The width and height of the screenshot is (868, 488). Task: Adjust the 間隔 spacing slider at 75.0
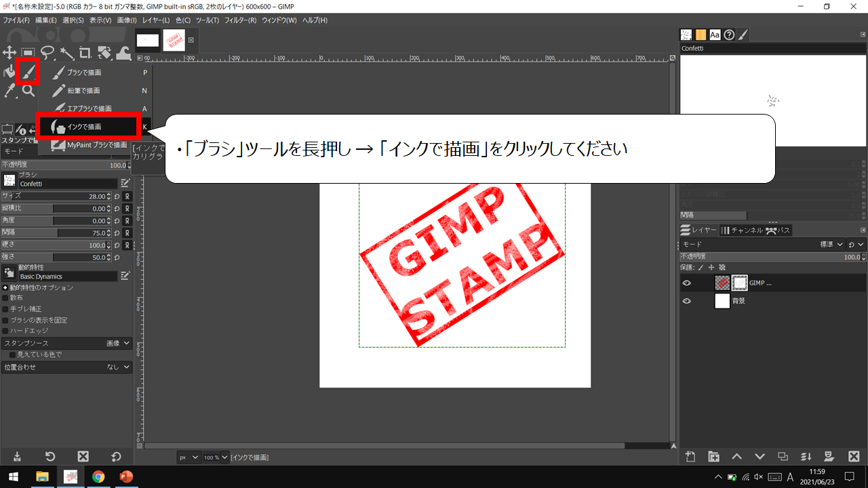coord(56,233)
